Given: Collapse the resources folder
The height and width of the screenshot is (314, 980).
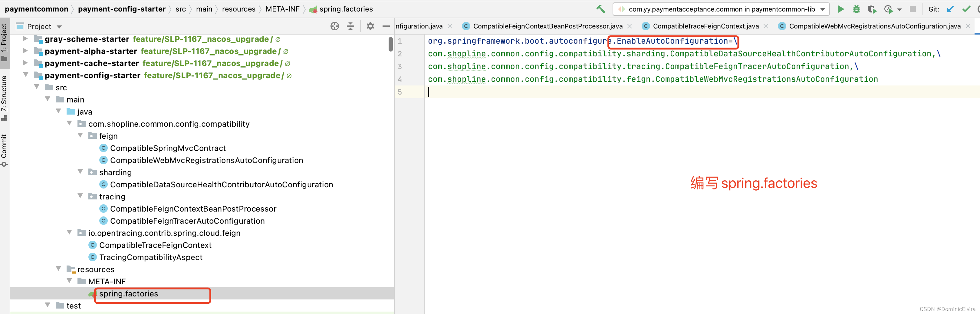Looking at the screenshot, I should pos(59,269).
